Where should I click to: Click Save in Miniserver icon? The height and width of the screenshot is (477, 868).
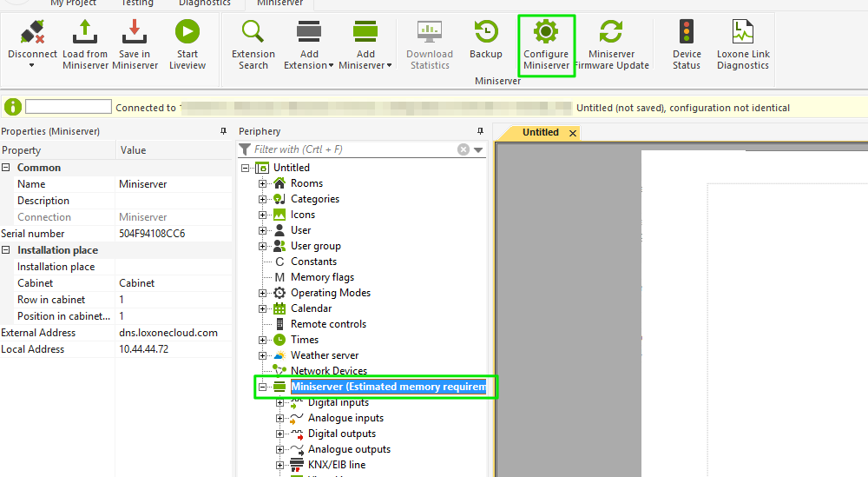pyautogui.click(x=135, y=31)
